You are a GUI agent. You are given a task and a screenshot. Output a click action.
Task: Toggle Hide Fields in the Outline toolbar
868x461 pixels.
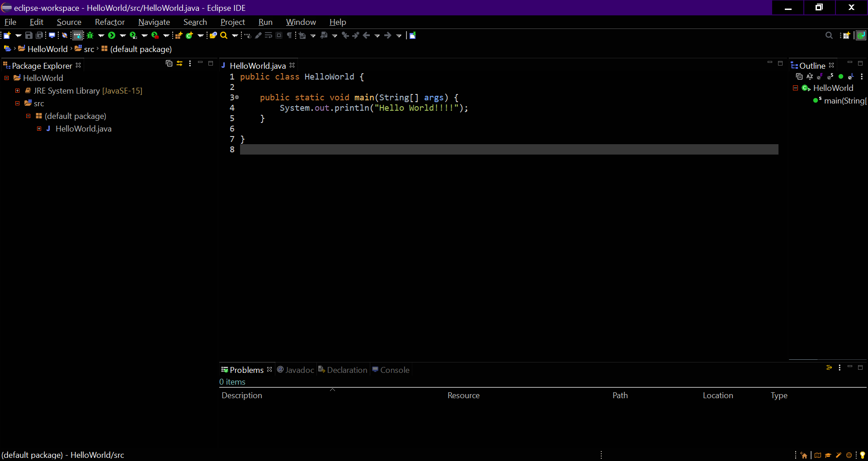click(x=820, y=77)
